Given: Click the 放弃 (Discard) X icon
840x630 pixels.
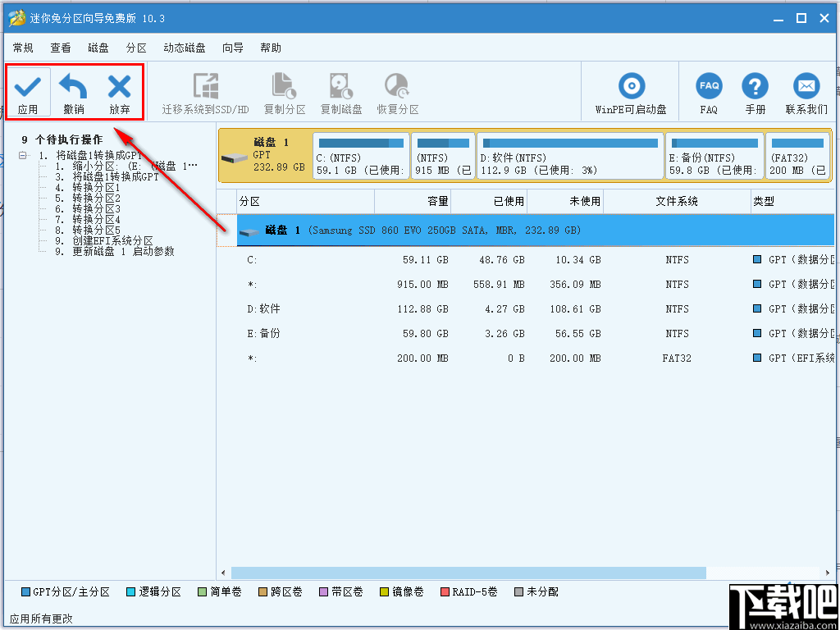Looking at the screenshot, I should pyautogui.click(x=120, y=90).
